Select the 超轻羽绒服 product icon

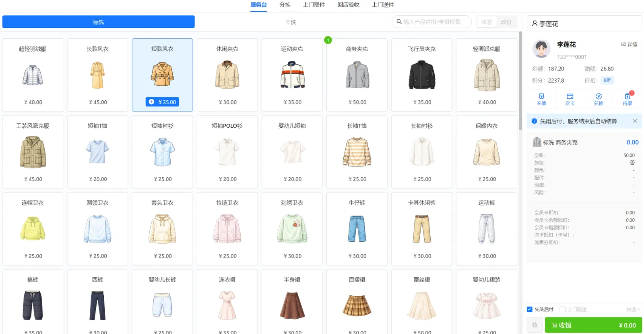(33, 75)
